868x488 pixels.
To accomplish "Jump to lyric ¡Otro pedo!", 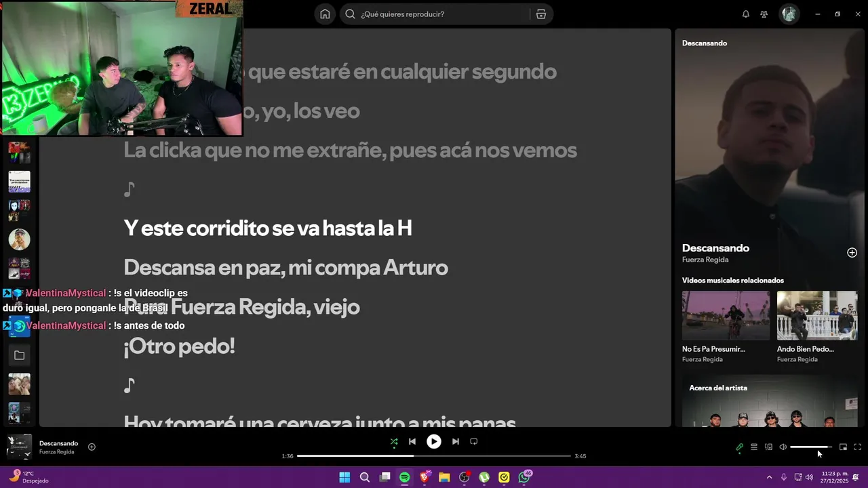I will click(x=179, y=346).
